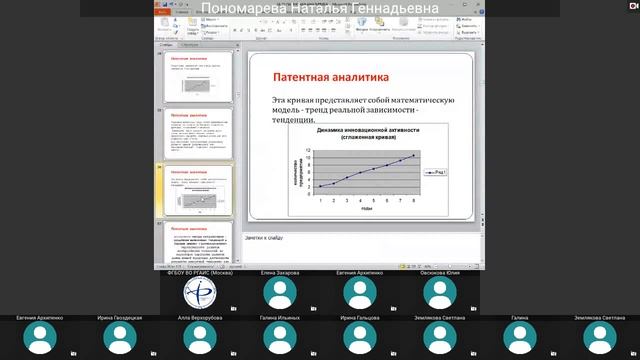The width and height of the screenshot is (640, 360).
Task: Click Ирина Гвоздецкая's avatar
Action: (x=120, y=337)
